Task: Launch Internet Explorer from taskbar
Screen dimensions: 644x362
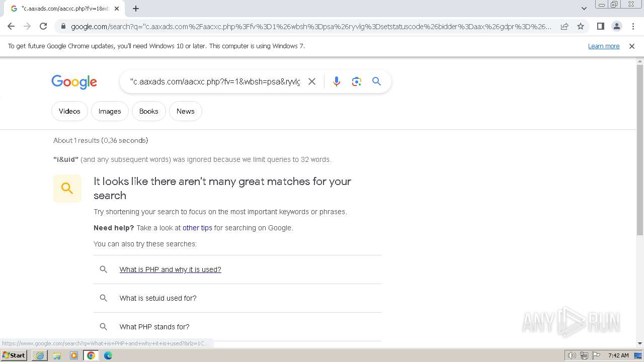Action: click(40, 355)
